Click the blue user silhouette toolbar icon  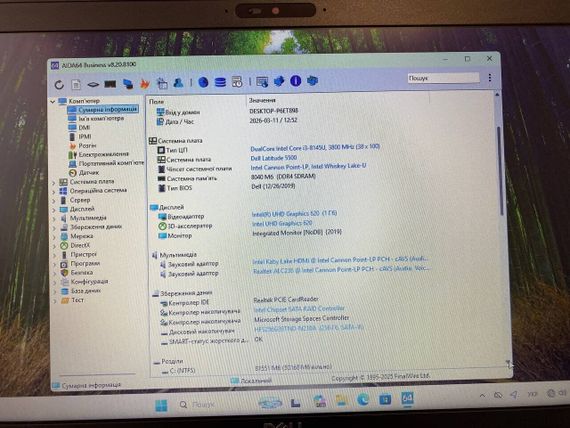pyautogui.click(x=178, y=83)
